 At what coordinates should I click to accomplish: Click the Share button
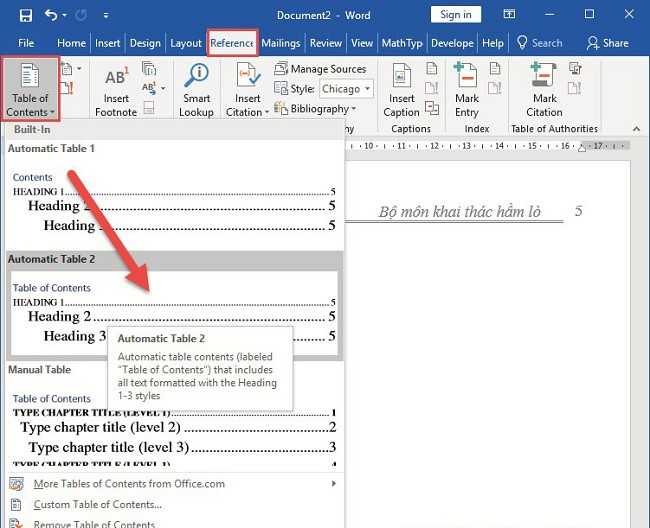click(x=607, y=43)
